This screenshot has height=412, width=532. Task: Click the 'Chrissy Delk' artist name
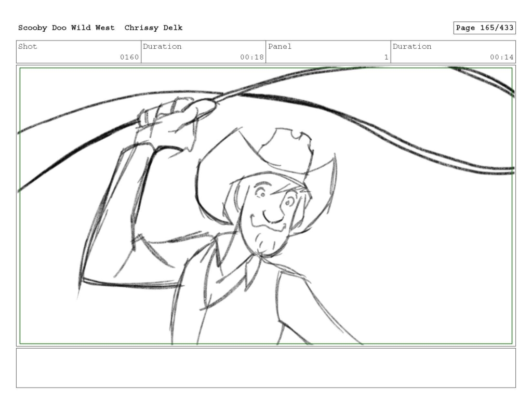click(x=153, y=28)
